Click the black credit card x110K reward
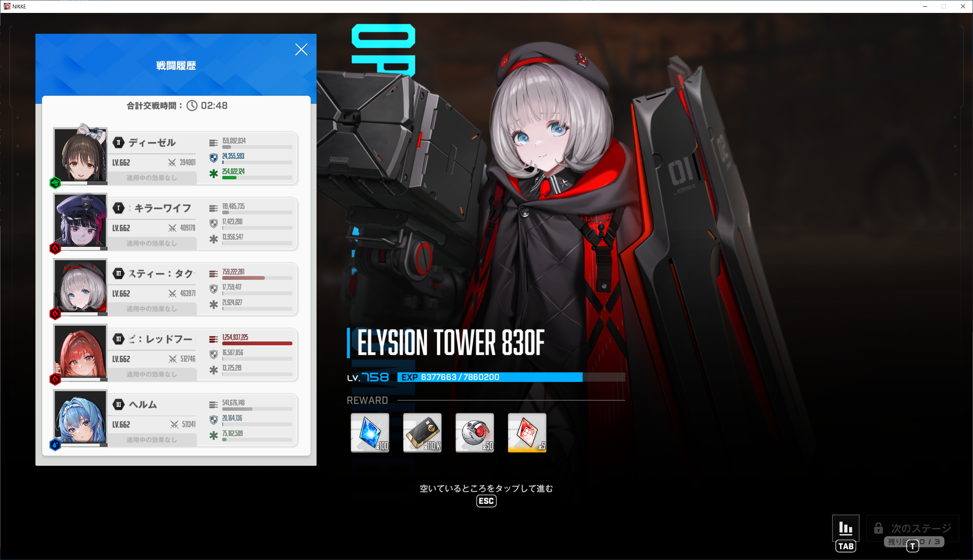The image size is (973, 560). click(422, 433)
